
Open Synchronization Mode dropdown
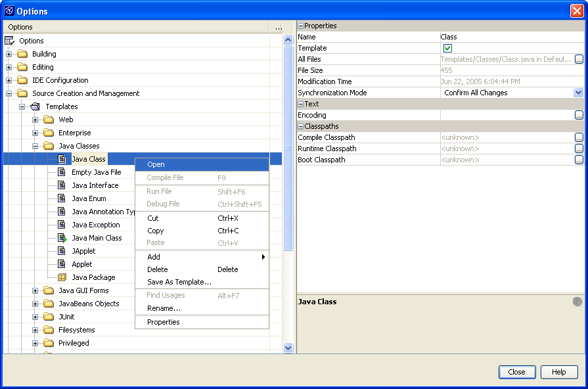[x=578, y=93]
